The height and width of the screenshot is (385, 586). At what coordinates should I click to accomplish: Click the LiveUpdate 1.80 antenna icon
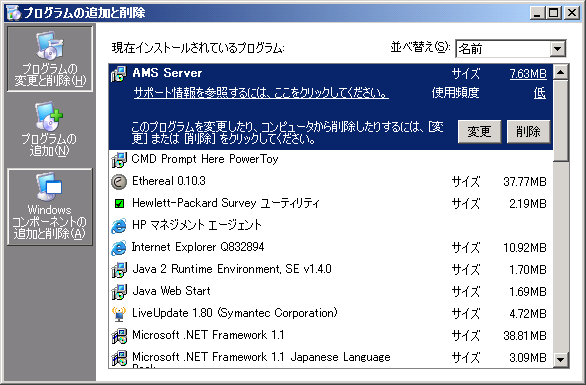[x=119, y=313]
